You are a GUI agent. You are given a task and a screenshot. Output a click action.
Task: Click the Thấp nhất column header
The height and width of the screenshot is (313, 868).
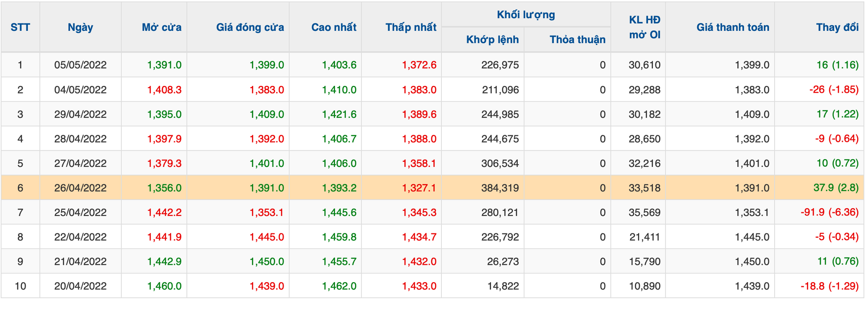[x=411, y=27]
